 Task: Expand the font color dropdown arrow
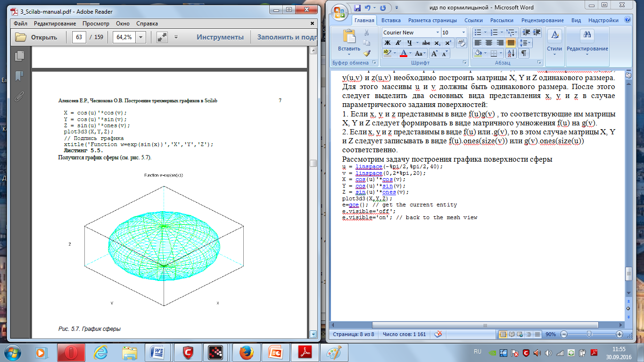[x=410, y=53]
